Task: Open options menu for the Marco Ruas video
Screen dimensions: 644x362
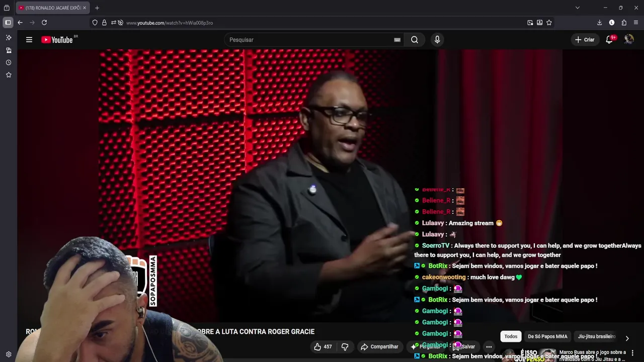Action: (x=632, y=353)
